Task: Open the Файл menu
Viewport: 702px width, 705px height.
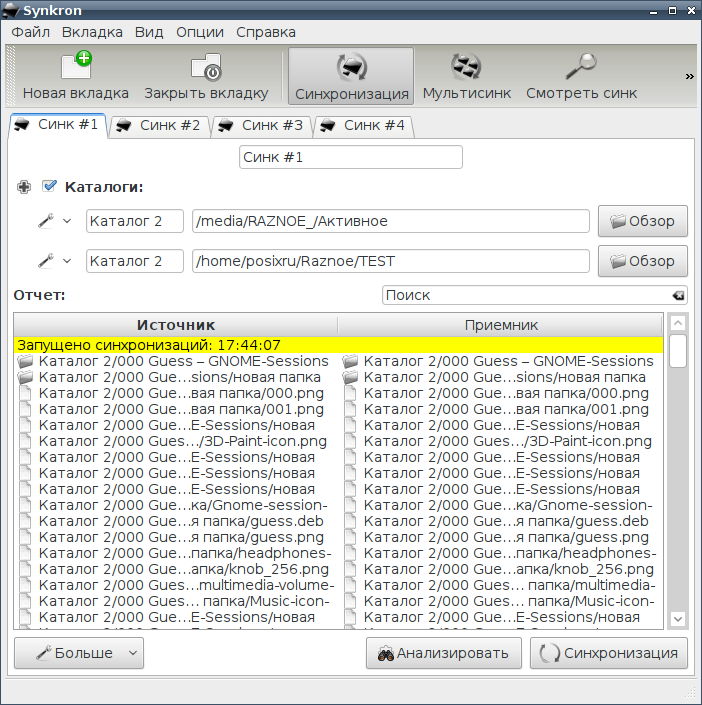Action: coord(30,32)
